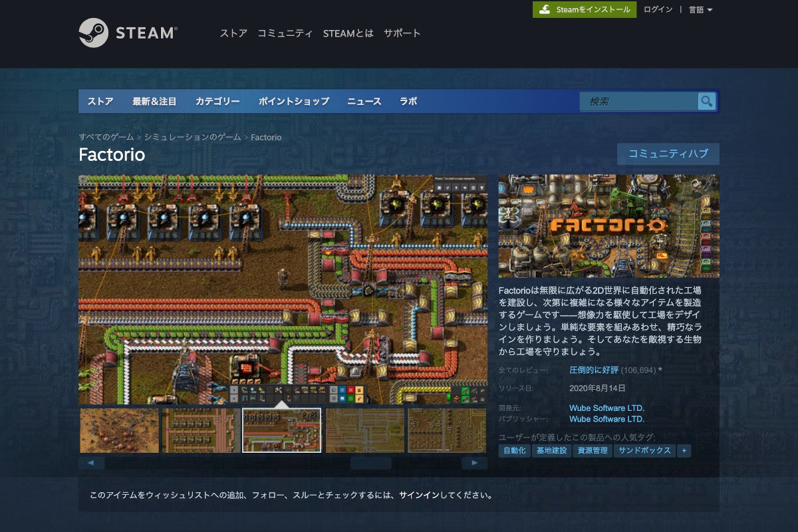Image resolution: width=798 pixels, height=532 pixels.
Task: Add a tag with the + button
Action: coord(684,451)
